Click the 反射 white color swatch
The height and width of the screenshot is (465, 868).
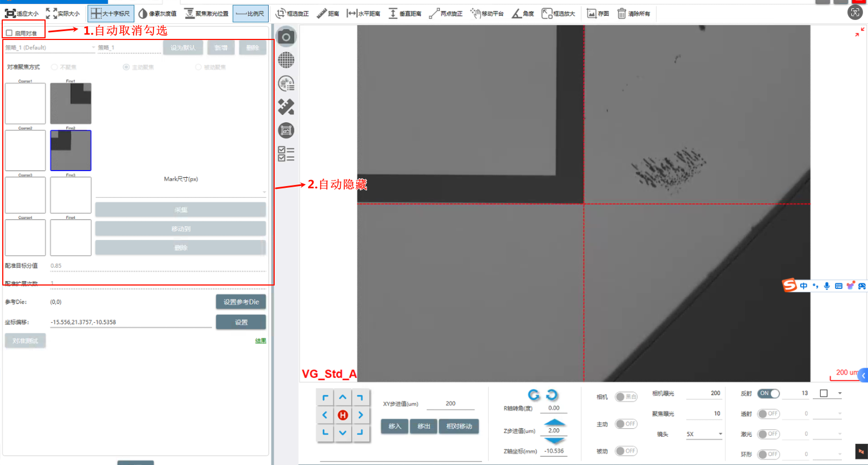click(824, 393)
